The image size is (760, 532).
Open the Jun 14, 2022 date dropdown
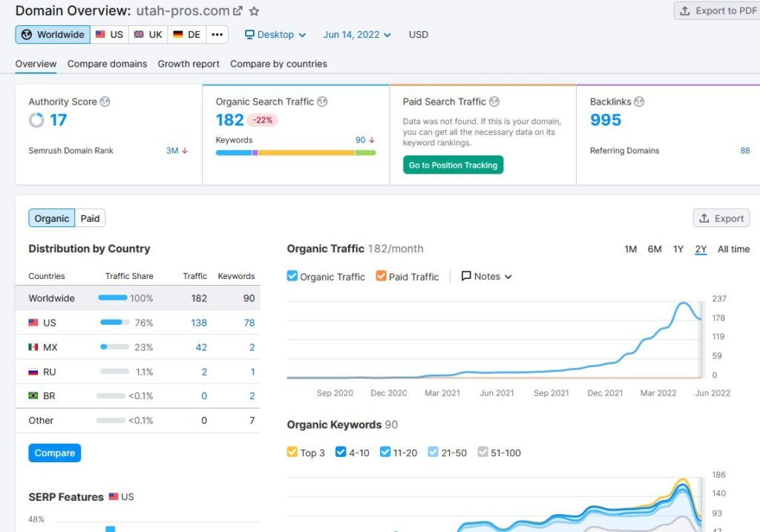coord(357,34)
